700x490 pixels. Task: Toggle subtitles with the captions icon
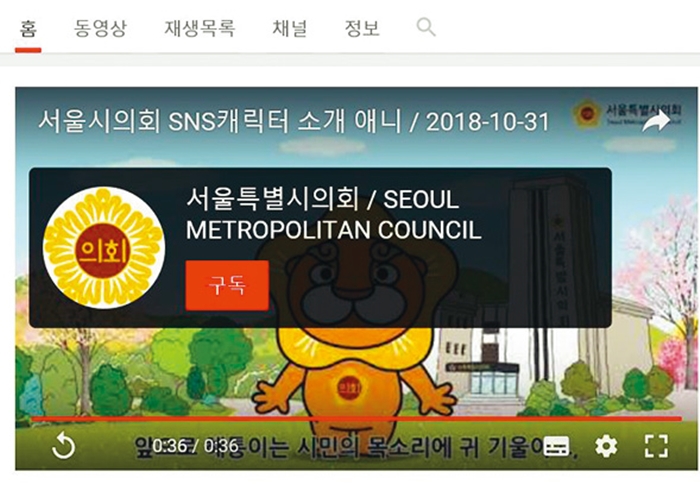click(x=558, y=446)
